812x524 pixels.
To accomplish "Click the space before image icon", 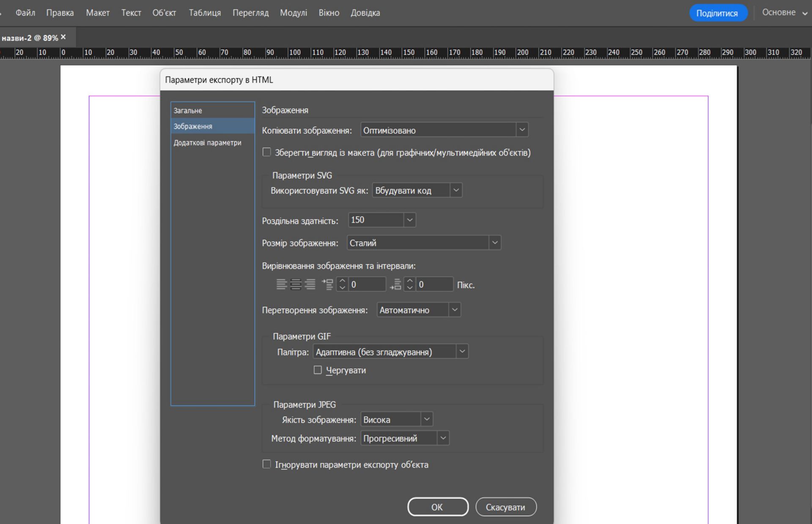I will (327, 284).
